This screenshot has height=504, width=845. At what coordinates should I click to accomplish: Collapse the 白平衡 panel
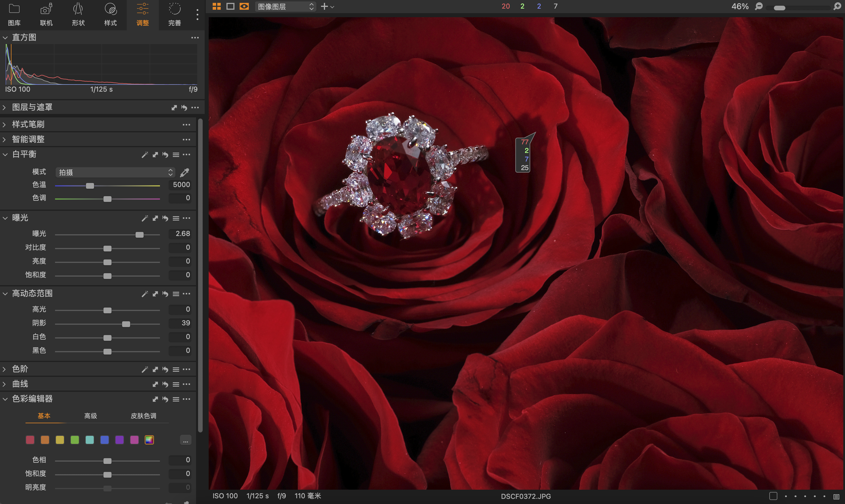(x=5, y=155)
